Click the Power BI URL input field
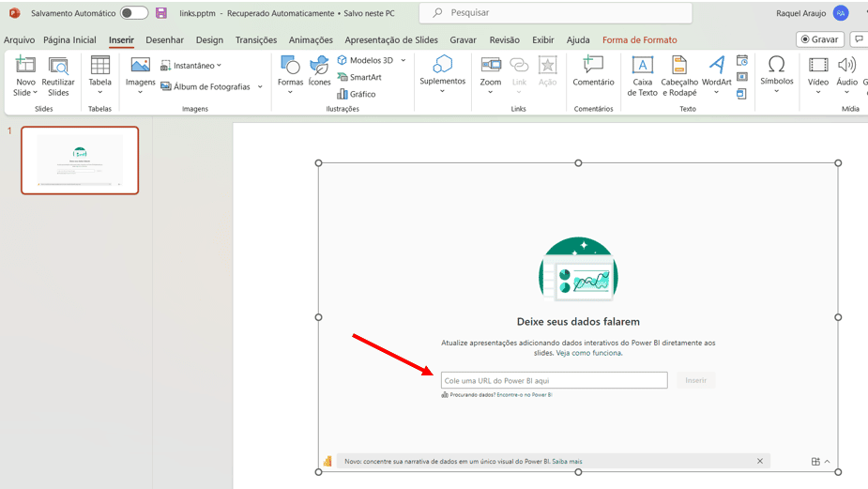 click(x=555, y=380)
